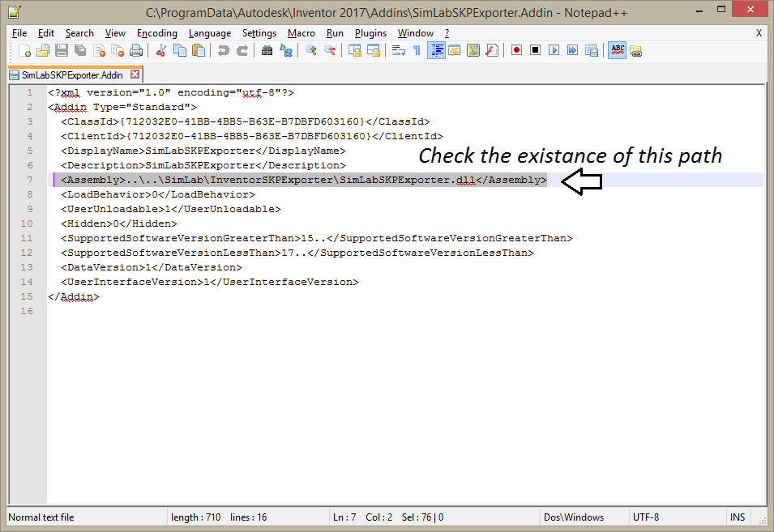Click the Print icon in the toolbar
The image size is (774, 532).
136,50
